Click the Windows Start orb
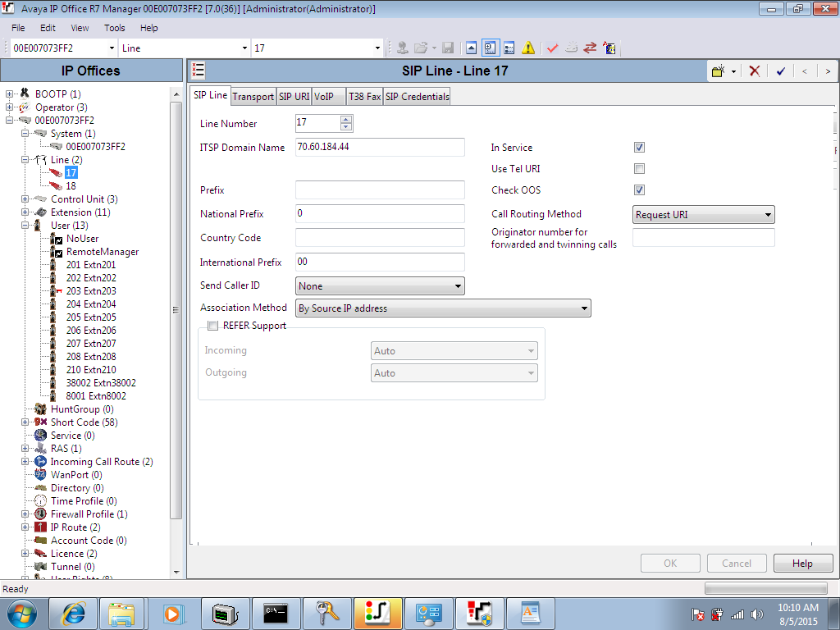The image size is (840, 630). point(22,614)
